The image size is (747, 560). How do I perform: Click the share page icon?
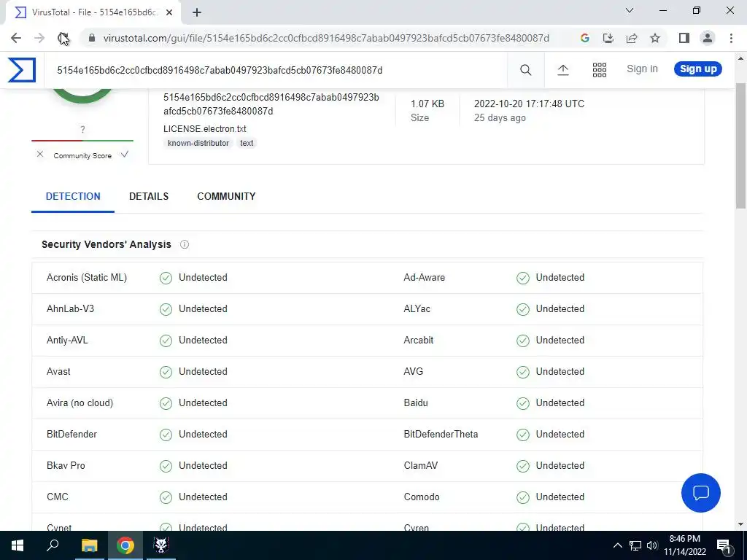point(632,38)
